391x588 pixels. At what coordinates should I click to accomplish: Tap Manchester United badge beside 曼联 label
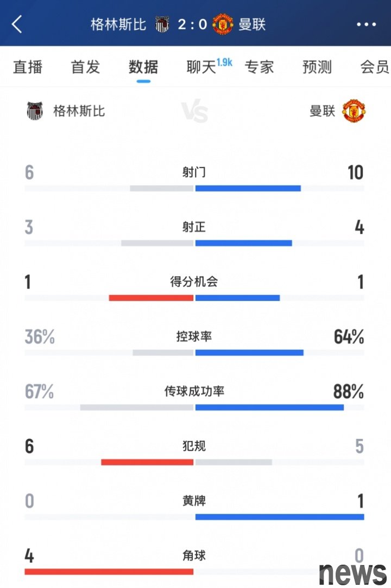(x=354, y=111)
